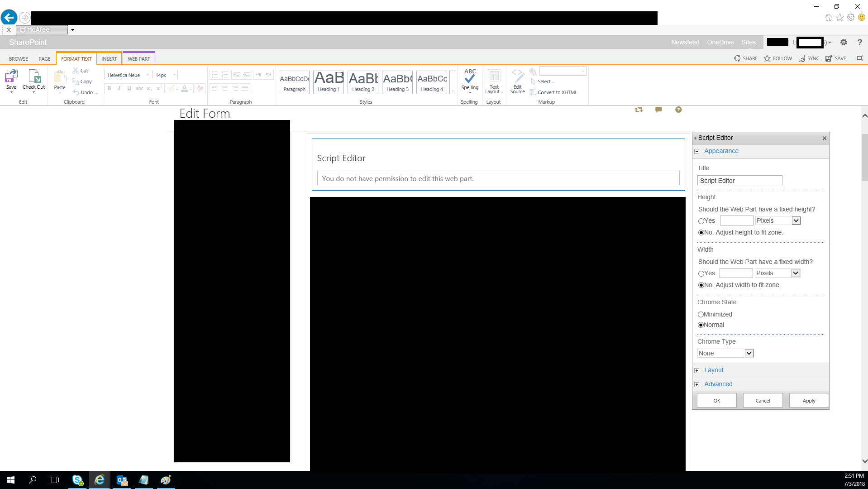This screenshot has width=868, height=489.
Task: Click the Title text field
Action: pyautogui.click(x=739, y=180)
